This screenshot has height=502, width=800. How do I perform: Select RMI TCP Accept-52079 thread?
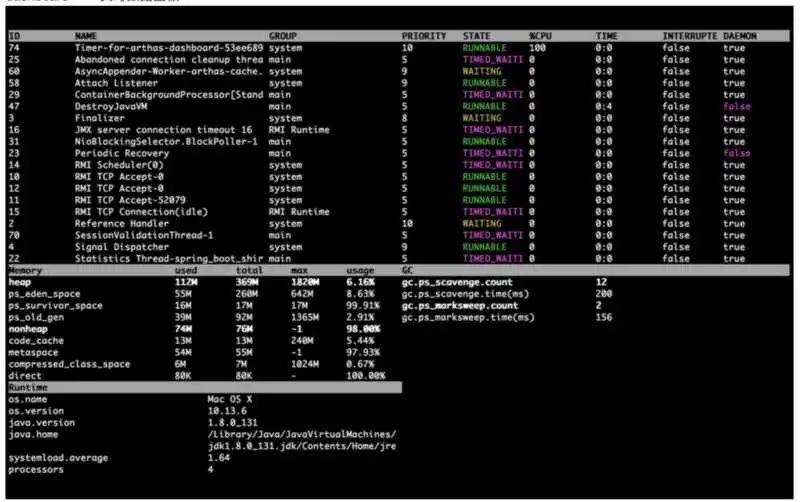(130, 200)
